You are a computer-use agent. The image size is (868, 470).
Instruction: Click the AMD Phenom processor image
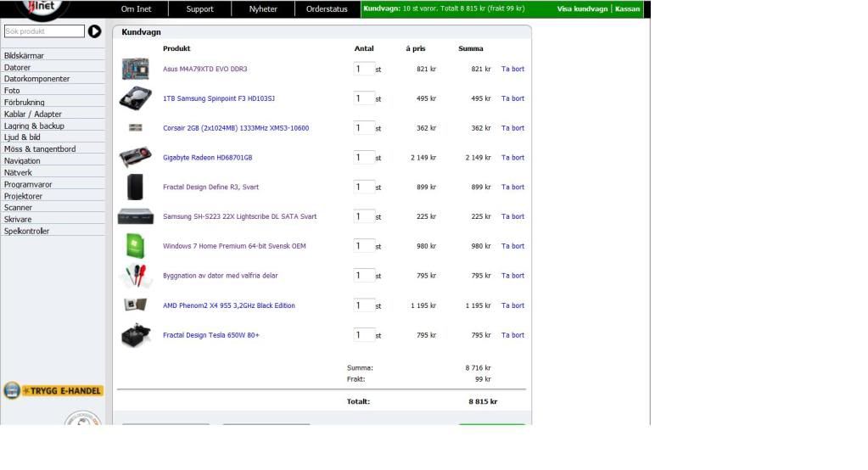point(135,305)
